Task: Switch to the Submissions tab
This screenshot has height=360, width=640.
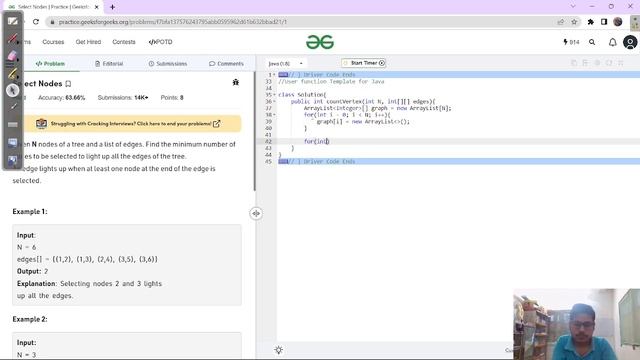Action: (x=168, y=64)
